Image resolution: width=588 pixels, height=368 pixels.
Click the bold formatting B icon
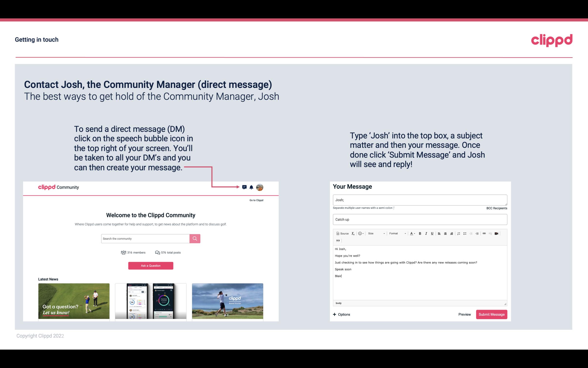[x=420, y=233]
